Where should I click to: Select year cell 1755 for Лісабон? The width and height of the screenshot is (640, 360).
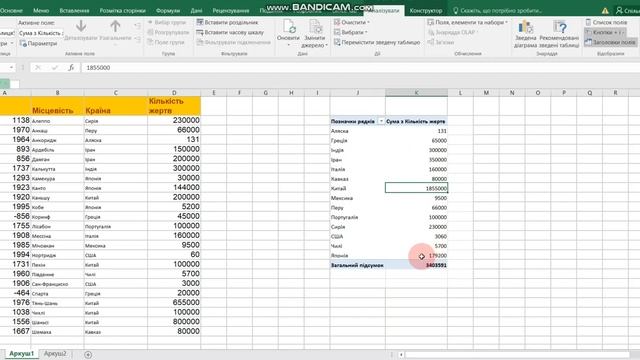pyautogui.click(x=16, y=226)
